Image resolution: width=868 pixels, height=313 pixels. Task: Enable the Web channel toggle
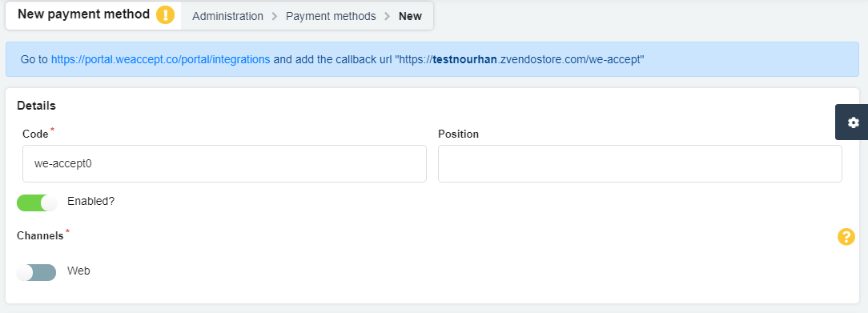[x=37, y=273]
